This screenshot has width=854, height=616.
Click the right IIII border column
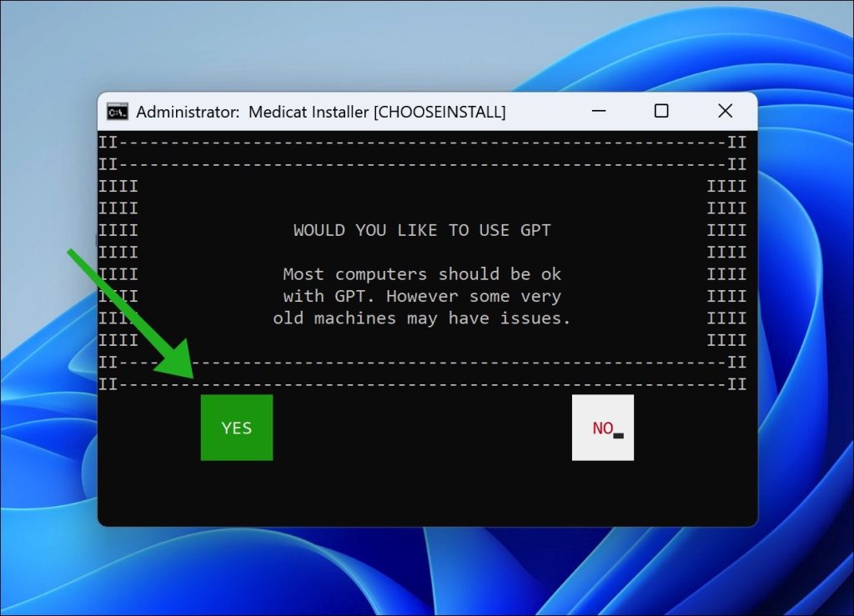[726, 252]
